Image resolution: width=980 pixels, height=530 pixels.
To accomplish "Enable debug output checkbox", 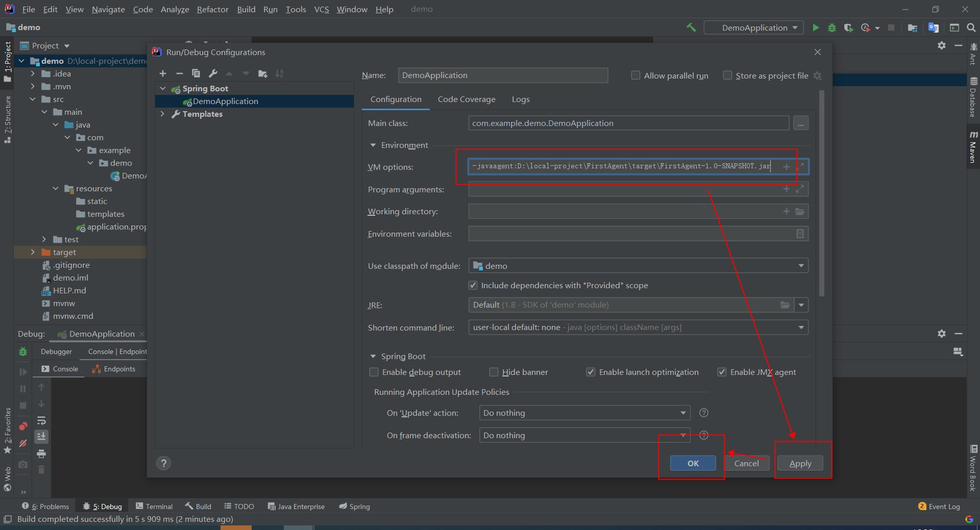I will click(x=374, y=372).
